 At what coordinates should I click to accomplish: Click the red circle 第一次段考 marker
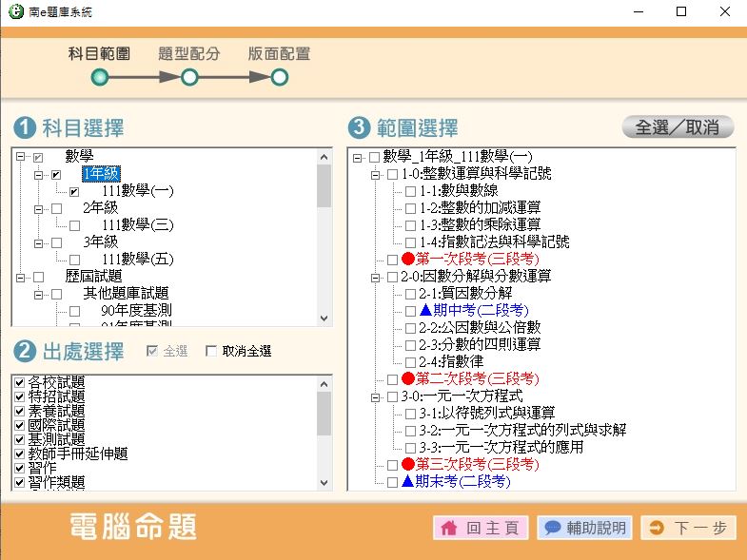[408, 260]
